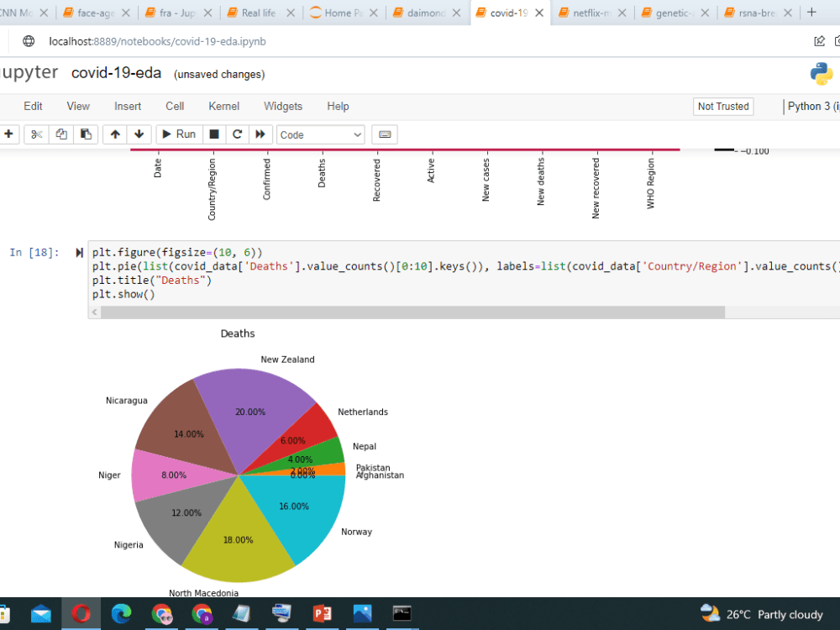Open the command palette keyboard icon
The height and width of the screenshot is (630, 840).
tap(384, 134)
